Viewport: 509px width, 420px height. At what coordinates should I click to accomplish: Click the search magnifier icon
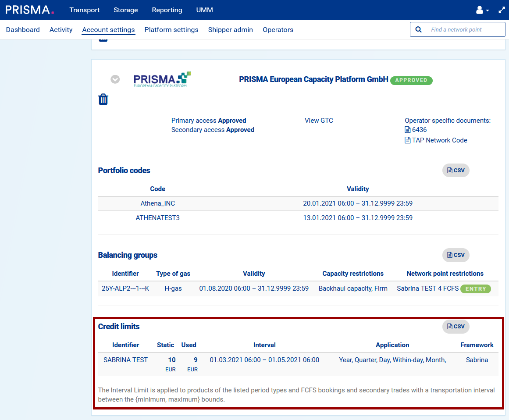pos(418,30)
